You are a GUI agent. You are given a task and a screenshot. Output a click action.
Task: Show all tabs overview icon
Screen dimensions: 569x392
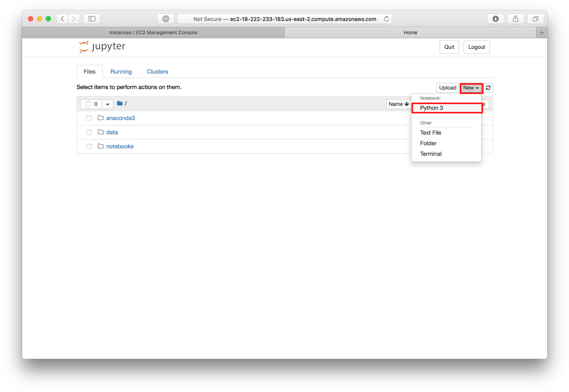535,19
